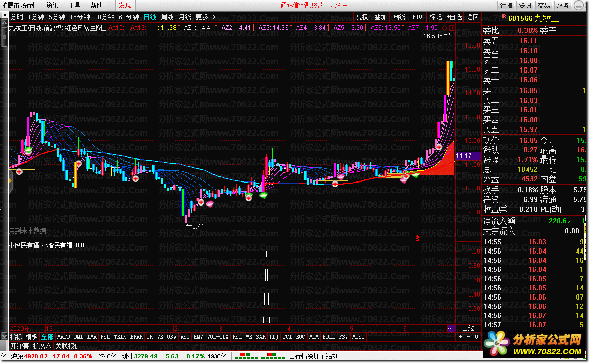Open F10 company information
591x364 pixels.
click(x=417, y=17)
